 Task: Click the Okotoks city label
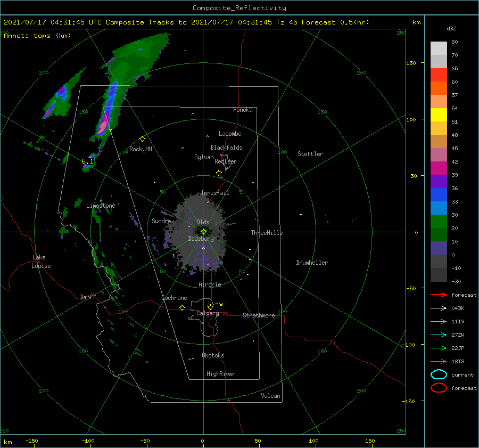[x=213, y=355]
